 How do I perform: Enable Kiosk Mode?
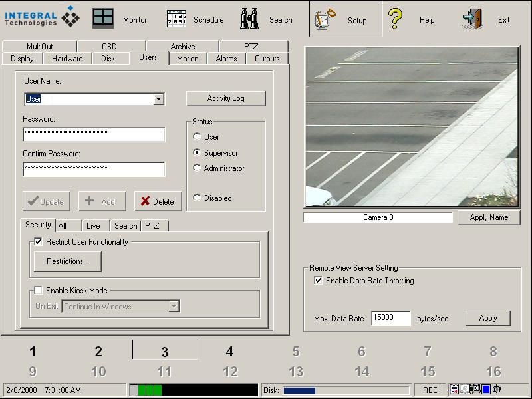pyautogui.click(x=38, y=290)
